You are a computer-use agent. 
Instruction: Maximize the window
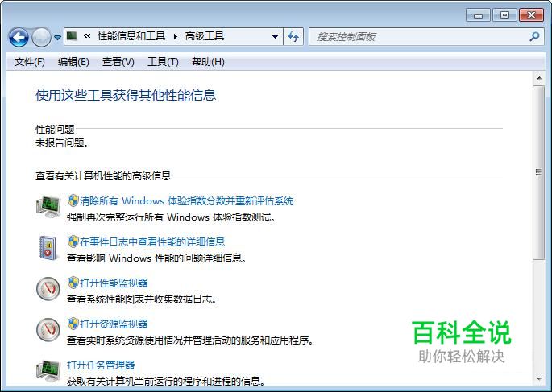504,15
